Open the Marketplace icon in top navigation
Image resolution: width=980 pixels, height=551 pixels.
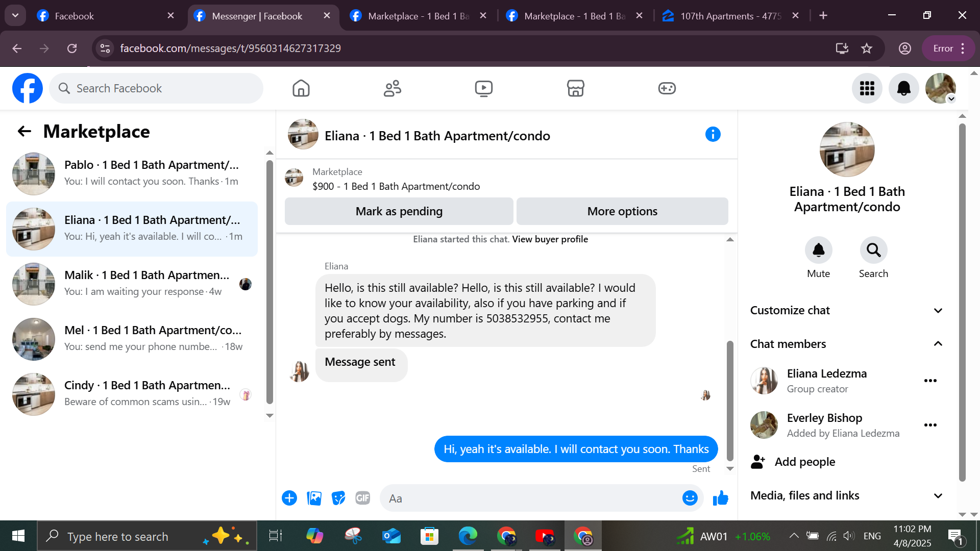click(x=575, y=88)
